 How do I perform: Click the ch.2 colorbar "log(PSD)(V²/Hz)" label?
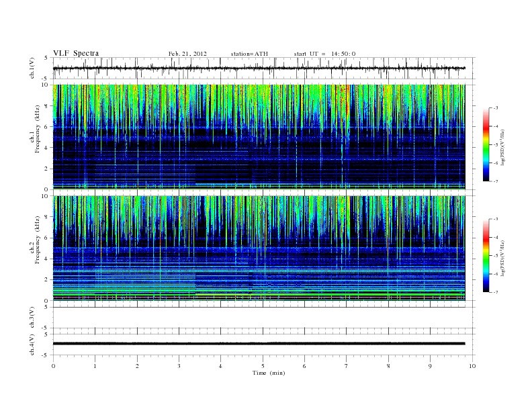pyautogui.click(x=503, y=259)
